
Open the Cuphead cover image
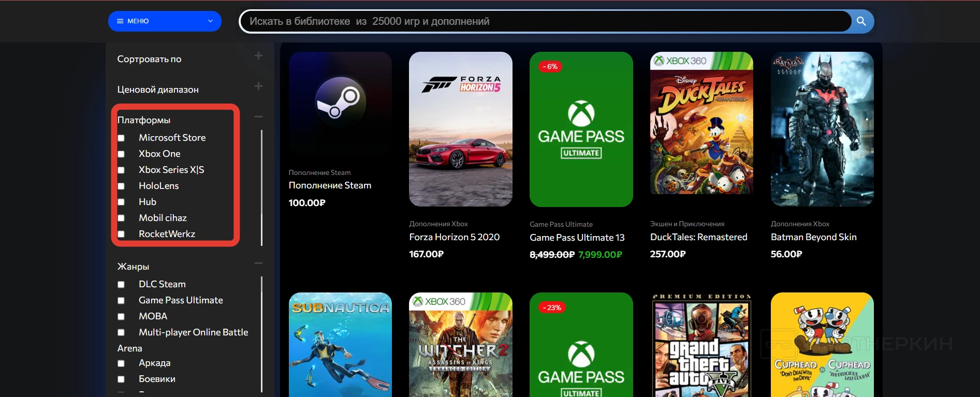(822, 345)
